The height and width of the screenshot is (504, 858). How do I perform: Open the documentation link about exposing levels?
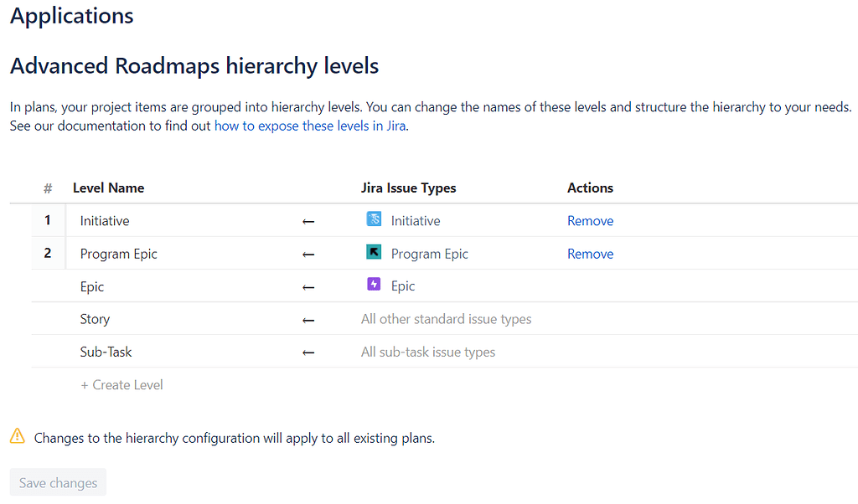(x=310, y=125)
